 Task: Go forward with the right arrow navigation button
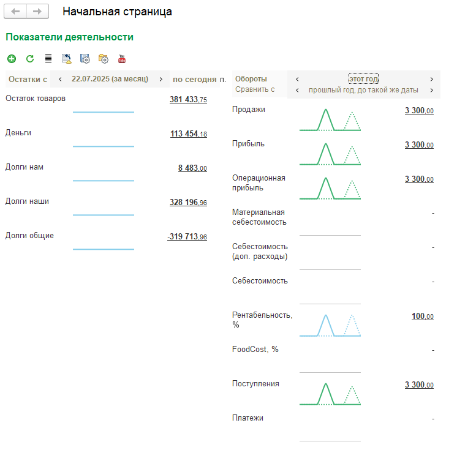pos(37,12)
